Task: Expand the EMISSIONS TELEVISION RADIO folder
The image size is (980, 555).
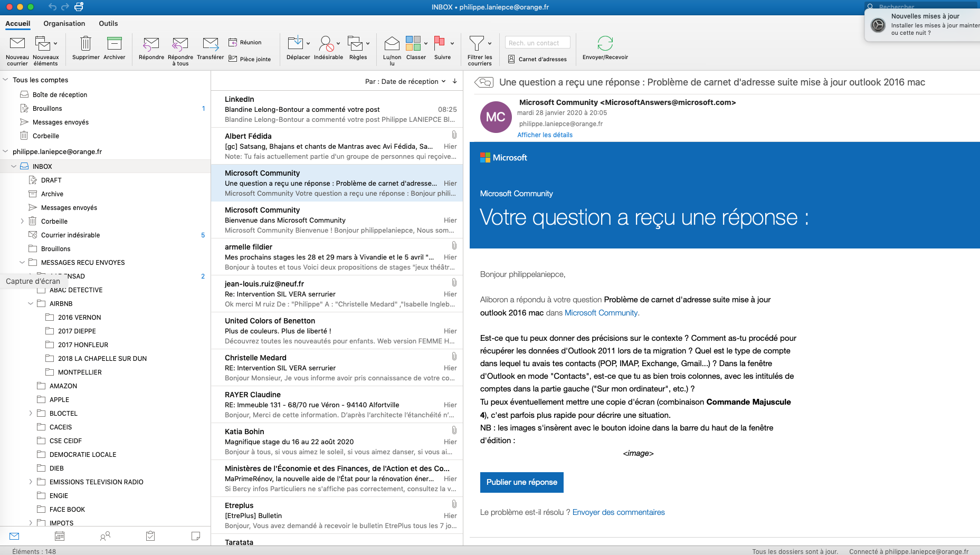Action: (x=31, y=482)
